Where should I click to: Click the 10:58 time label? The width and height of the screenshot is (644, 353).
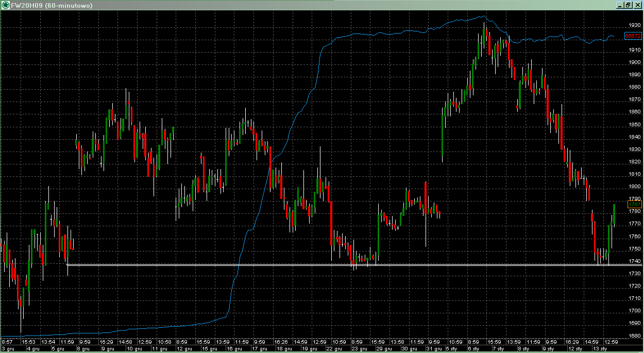coord(164,342)
